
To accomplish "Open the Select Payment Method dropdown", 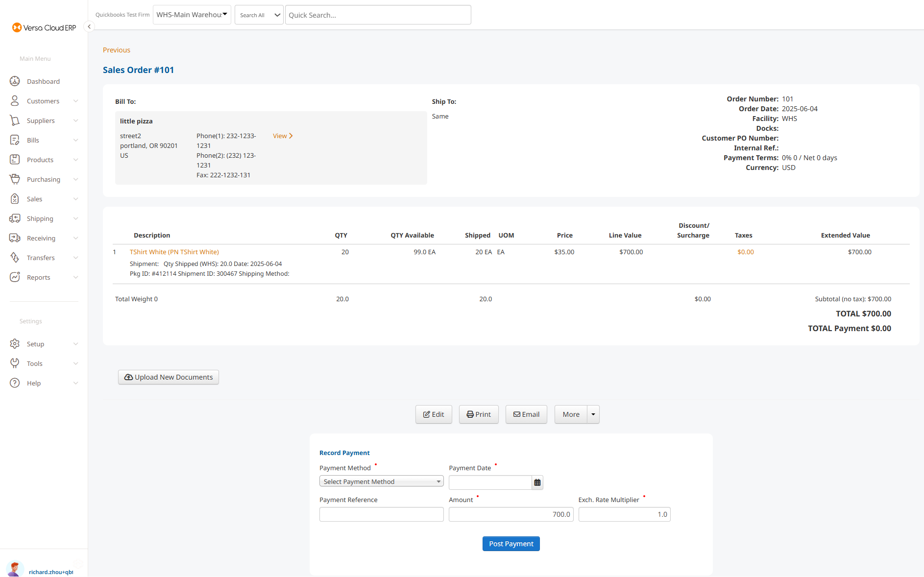I will (x=381, y=481).
